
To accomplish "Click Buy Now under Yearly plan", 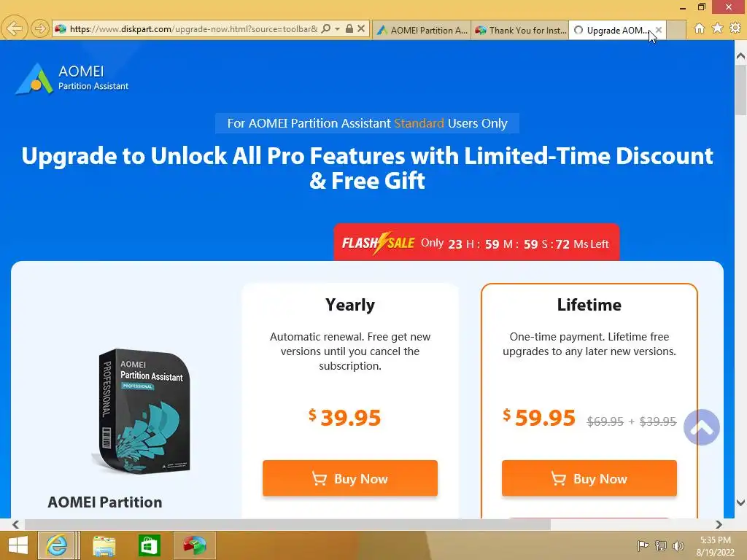I will tap(350, 478).
